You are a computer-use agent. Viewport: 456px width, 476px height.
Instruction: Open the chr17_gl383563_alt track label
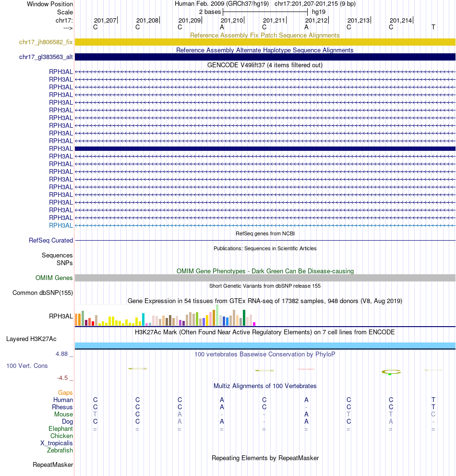46,57
